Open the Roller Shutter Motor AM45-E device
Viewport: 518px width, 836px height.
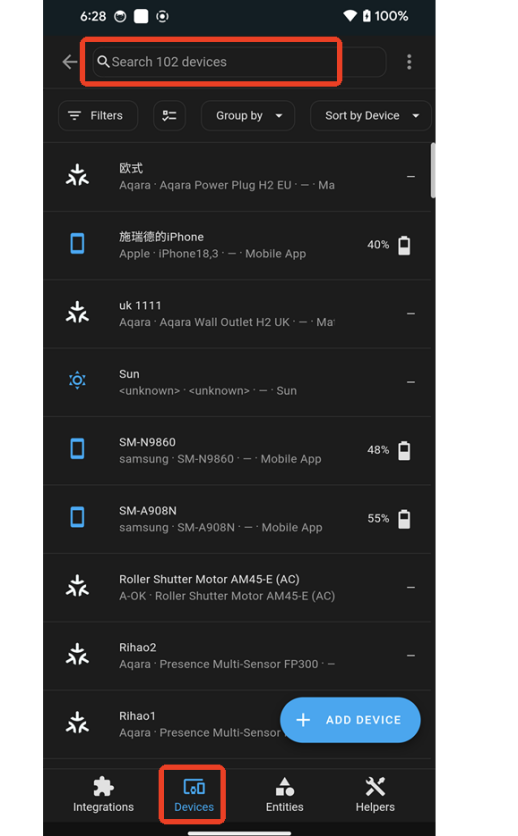[x=239, y=588]
